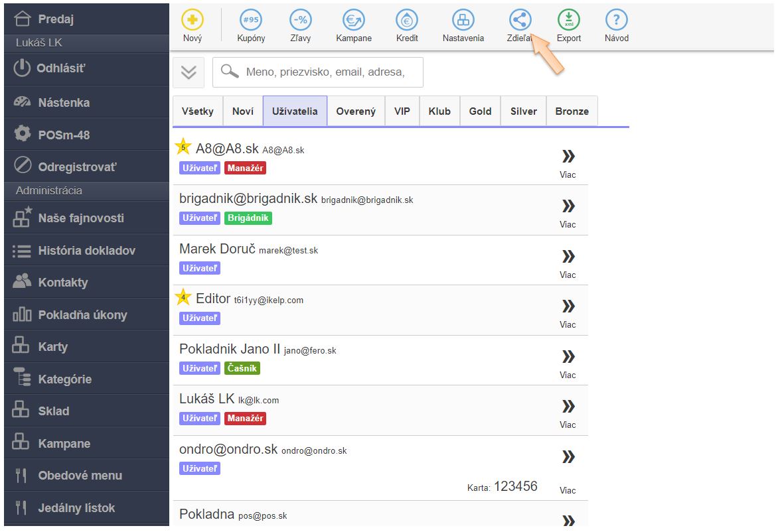The image size is (778, 532).
Task: Open the Nastavenia settings icon
Action: click(x=463, y=20)
